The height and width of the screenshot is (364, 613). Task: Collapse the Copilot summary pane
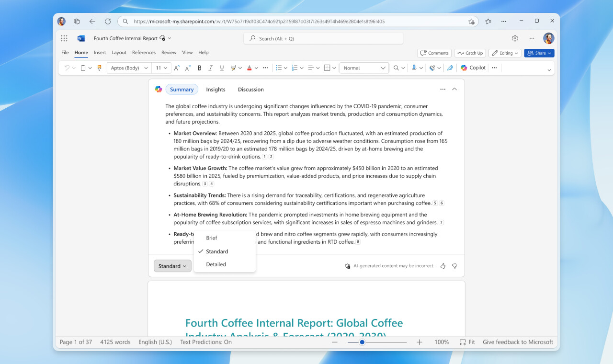454,89
